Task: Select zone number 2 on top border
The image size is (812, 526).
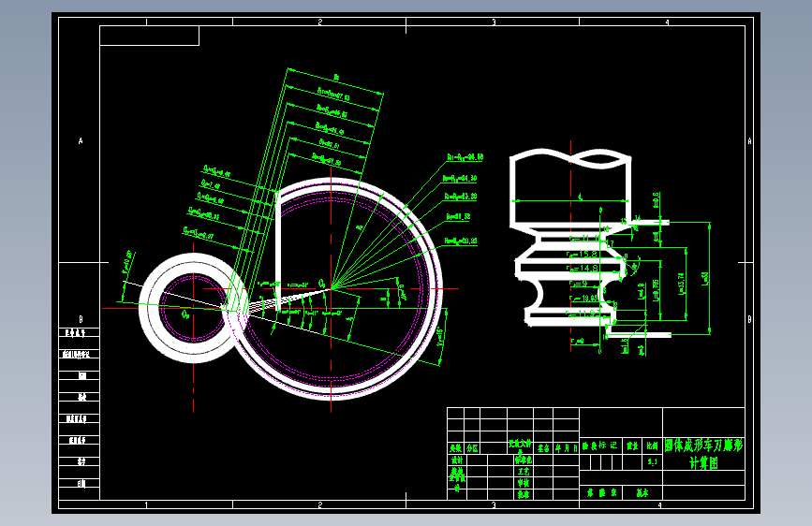Action: pos(320,22)
